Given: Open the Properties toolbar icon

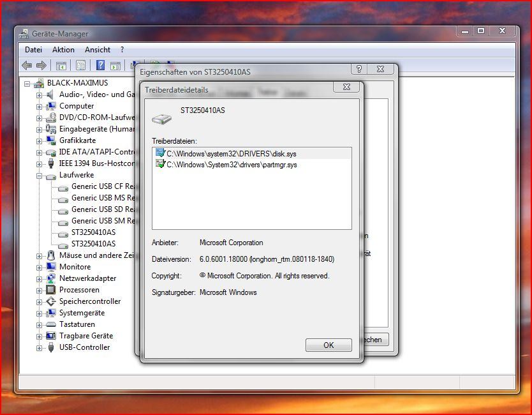Looking at the screenshot, I should tap(80, 65).
